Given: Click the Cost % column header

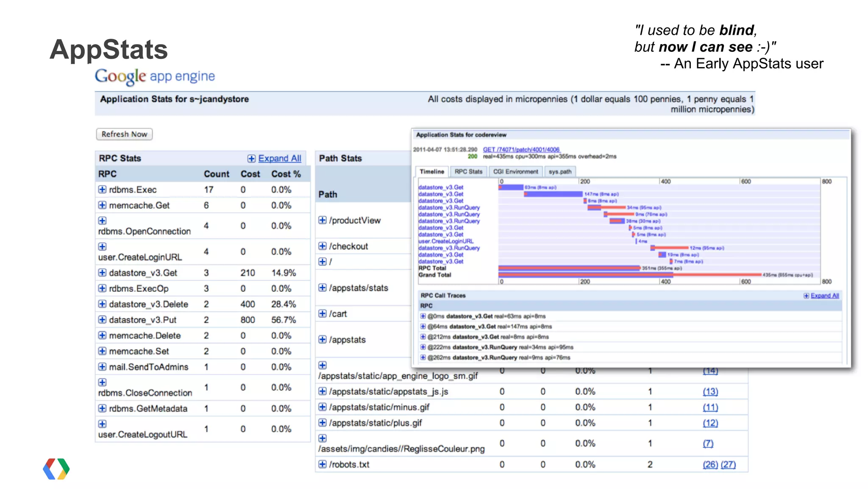Looking at the screenshot, I should coord(286,174).
